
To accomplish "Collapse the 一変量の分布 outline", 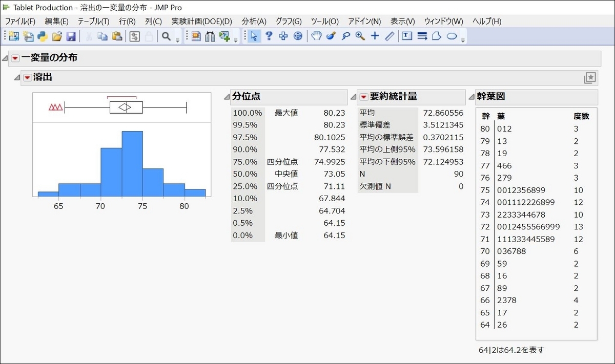I will (5, 58).
